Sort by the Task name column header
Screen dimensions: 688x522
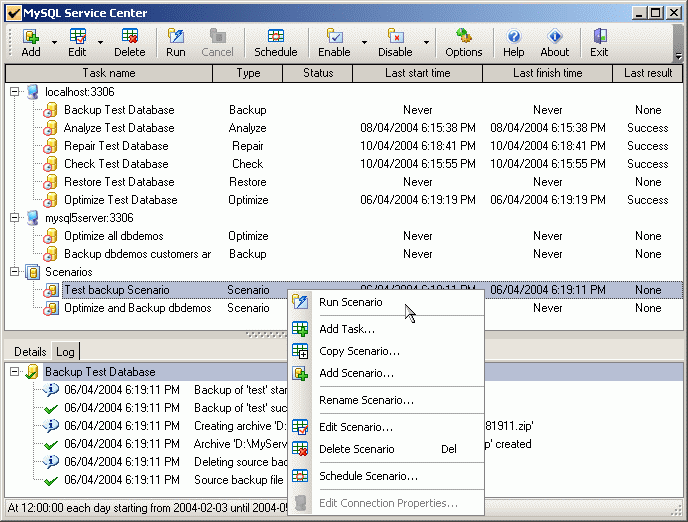pyautogui.click(x=109, y=73)
